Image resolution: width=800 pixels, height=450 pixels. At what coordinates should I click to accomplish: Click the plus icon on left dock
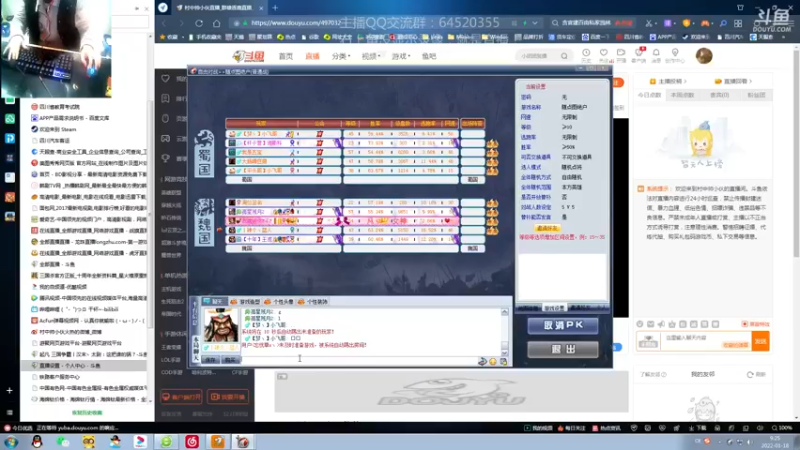pyautogui.click(x=9, y=390)
